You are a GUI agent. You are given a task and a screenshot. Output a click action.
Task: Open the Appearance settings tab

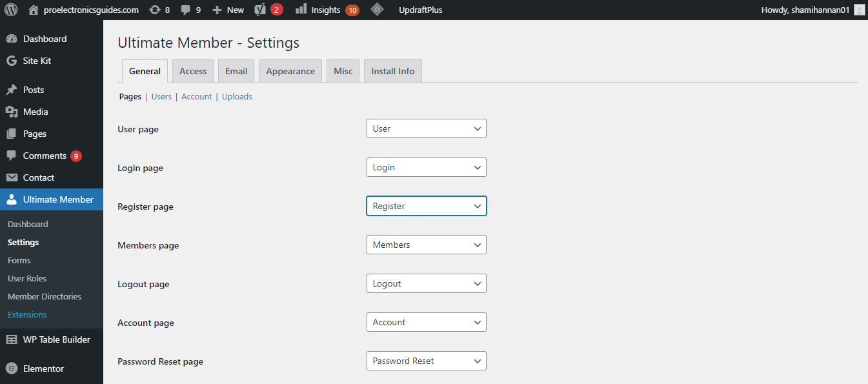click(x=290, y=71)
